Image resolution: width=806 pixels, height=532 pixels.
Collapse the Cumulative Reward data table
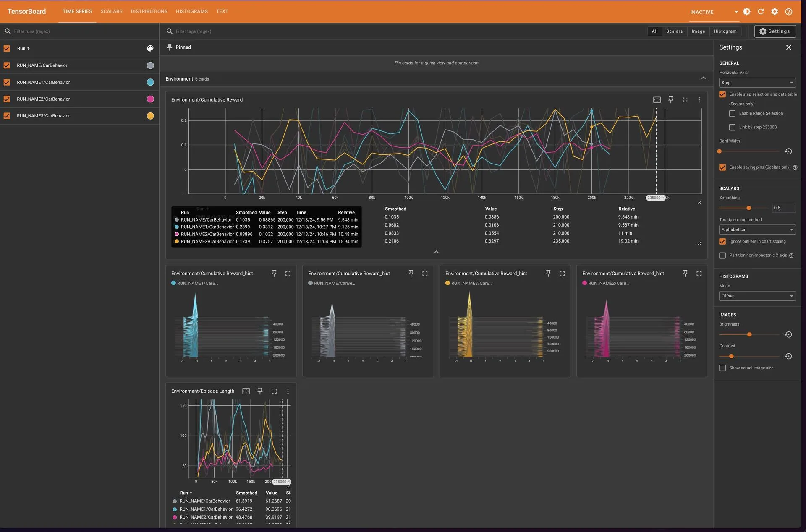[436, 252]
